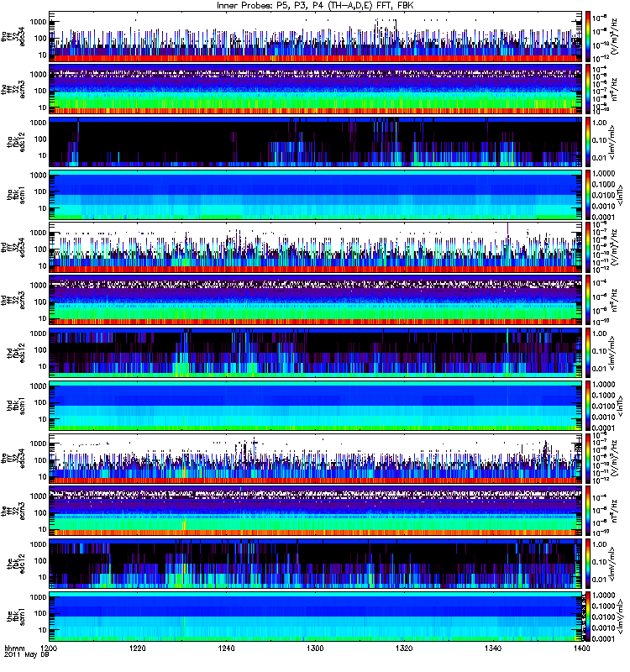Image resolution: width=630 pixels, height=672 pixels.
Task: Click the 'hhmm' axis caption
Action: pos(14,648)
